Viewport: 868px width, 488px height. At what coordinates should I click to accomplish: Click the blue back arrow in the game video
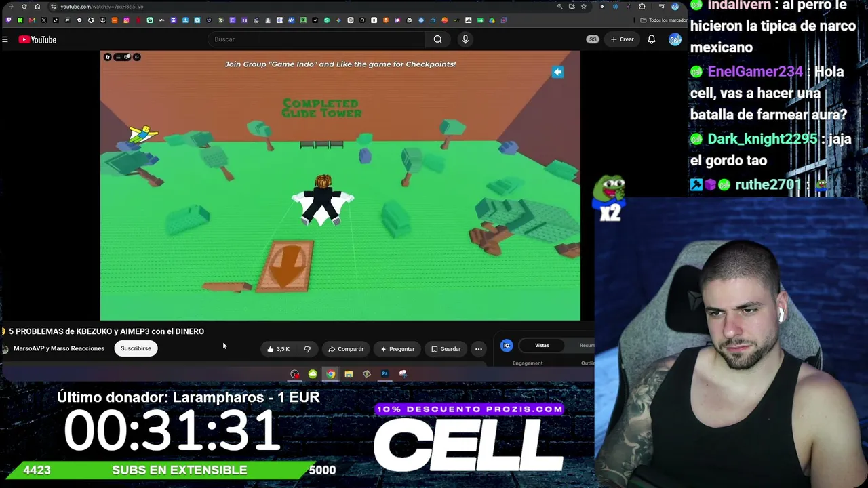click(x=557, y=72)
